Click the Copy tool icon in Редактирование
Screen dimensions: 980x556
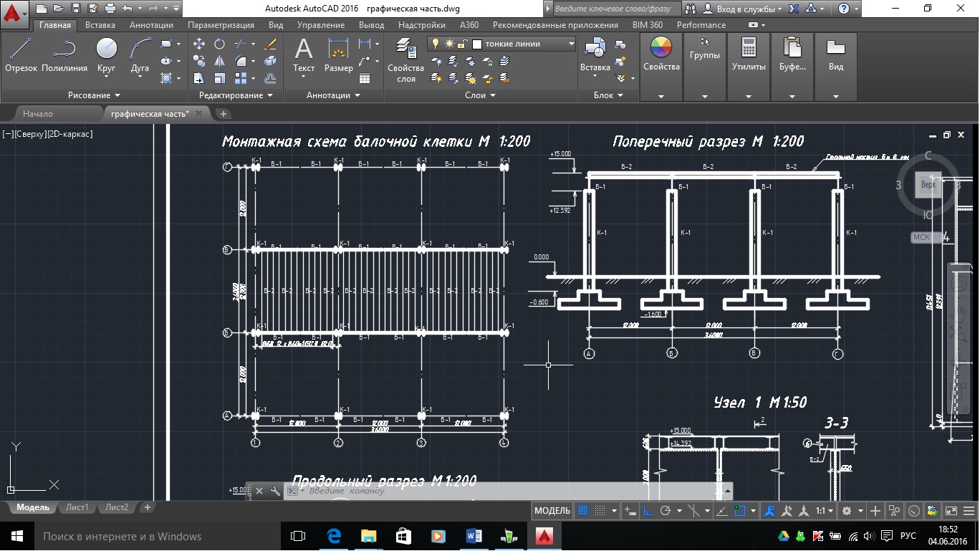(199, 61)
